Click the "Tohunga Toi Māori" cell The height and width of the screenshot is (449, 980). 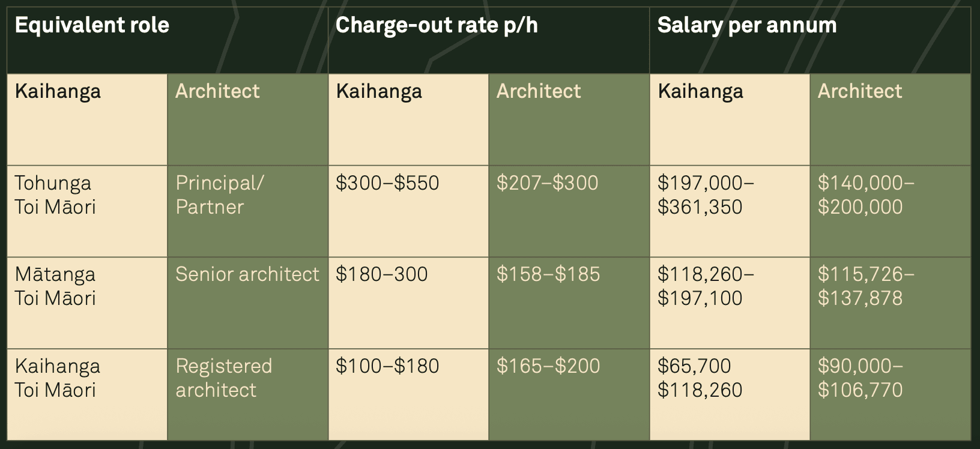coord(55,195)
